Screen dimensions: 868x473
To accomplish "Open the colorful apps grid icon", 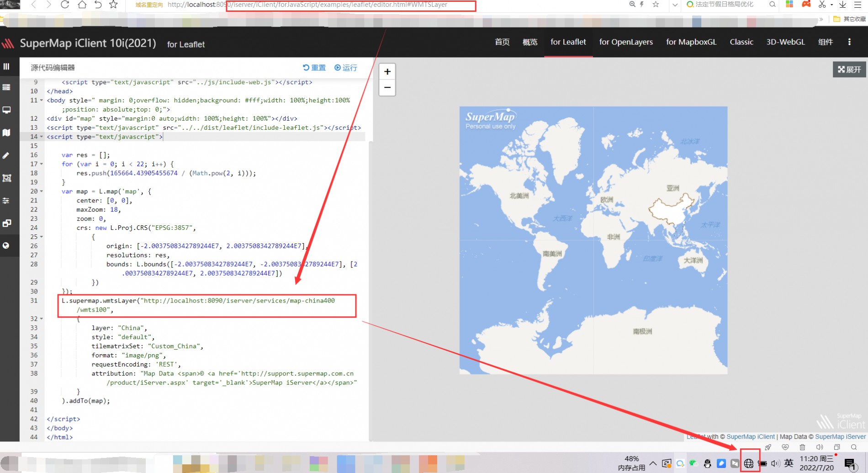I will click(789, 4).
